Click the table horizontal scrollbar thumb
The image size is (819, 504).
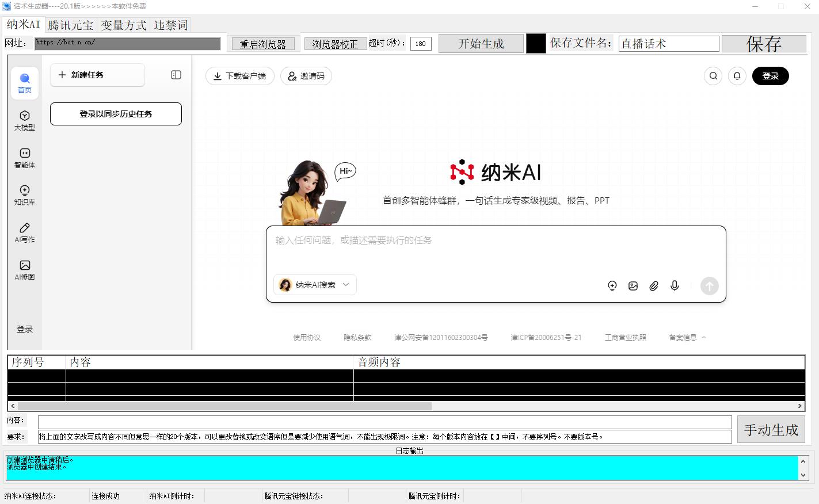[x=224, y=406]
